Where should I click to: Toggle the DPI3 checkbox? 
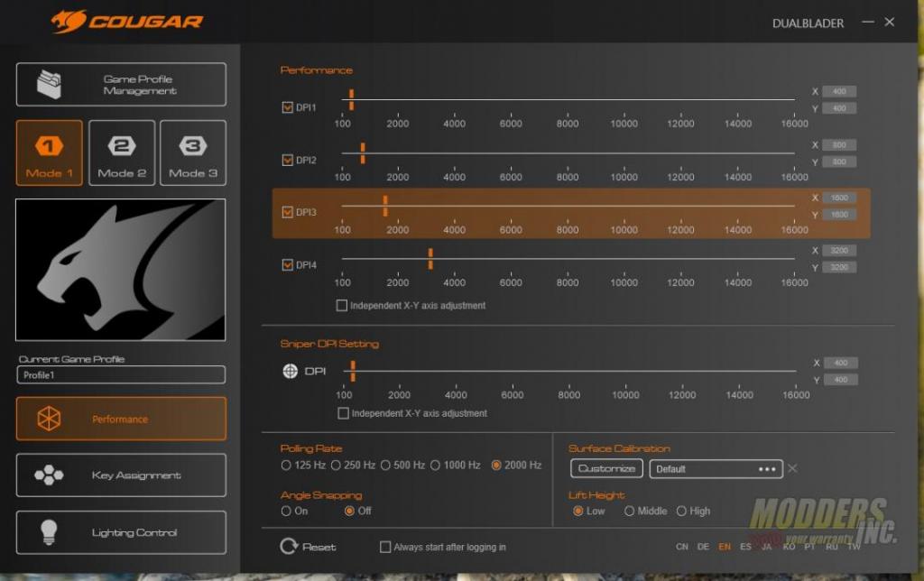288,212
